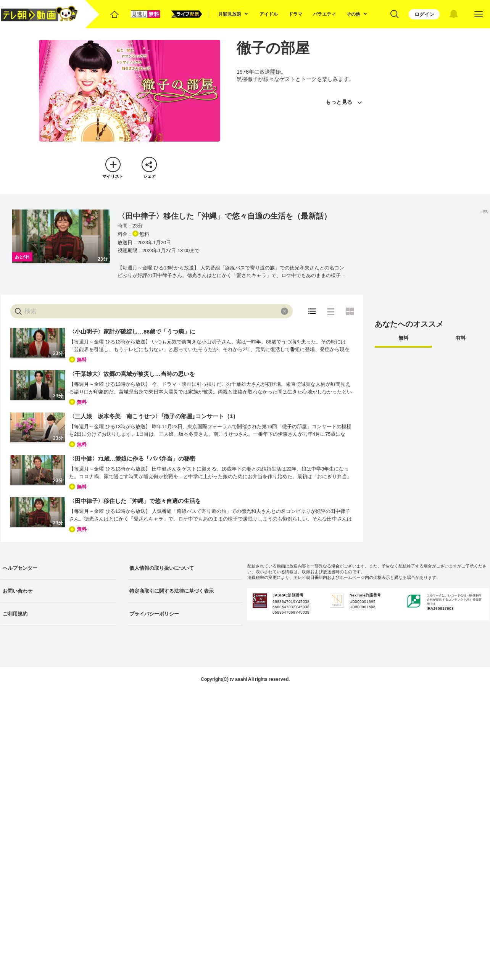Image resolution: width=490 pixels, height=980 pixels.
Task: Click the シェア share icon
Action: tap(149, 168)
